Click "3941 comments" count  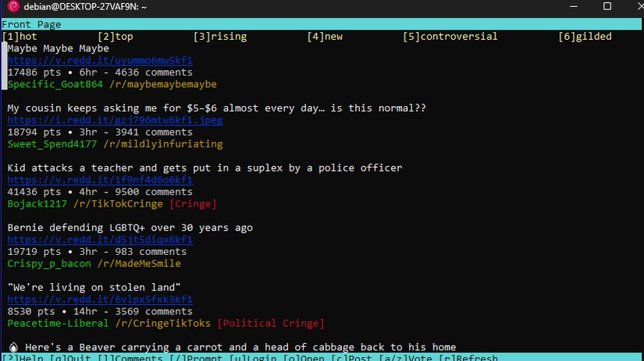pos(154,132)
